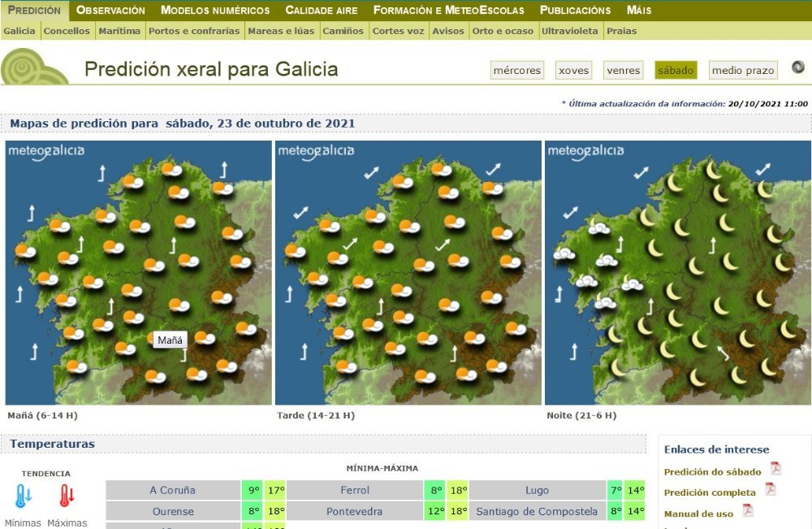Click the meteogalicia logo on Mañá map

pyautogui.click(x=46, y=151)
